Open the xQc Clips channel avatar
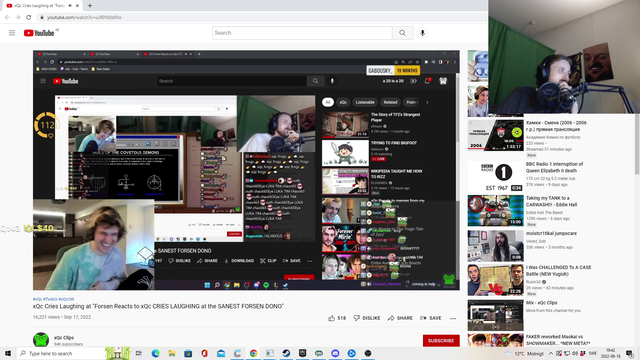640x360 pixels. pos(41,340)
